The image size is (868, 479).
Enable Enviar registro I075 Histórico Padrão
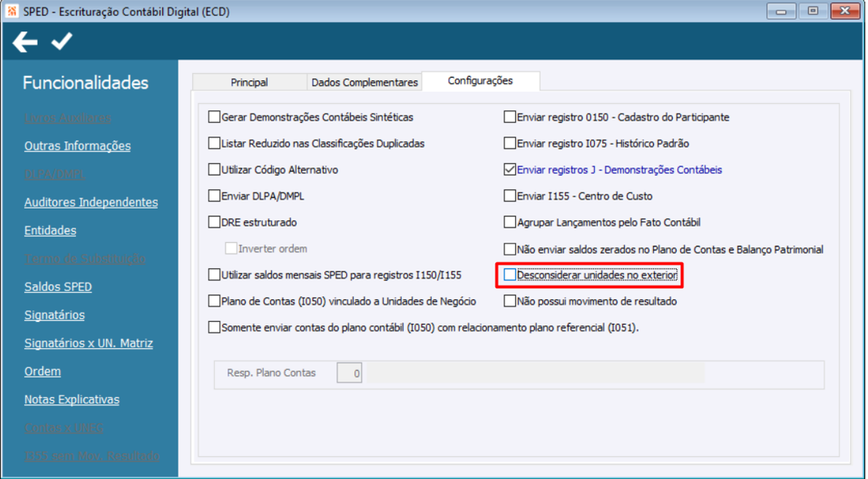pos(510,143)
